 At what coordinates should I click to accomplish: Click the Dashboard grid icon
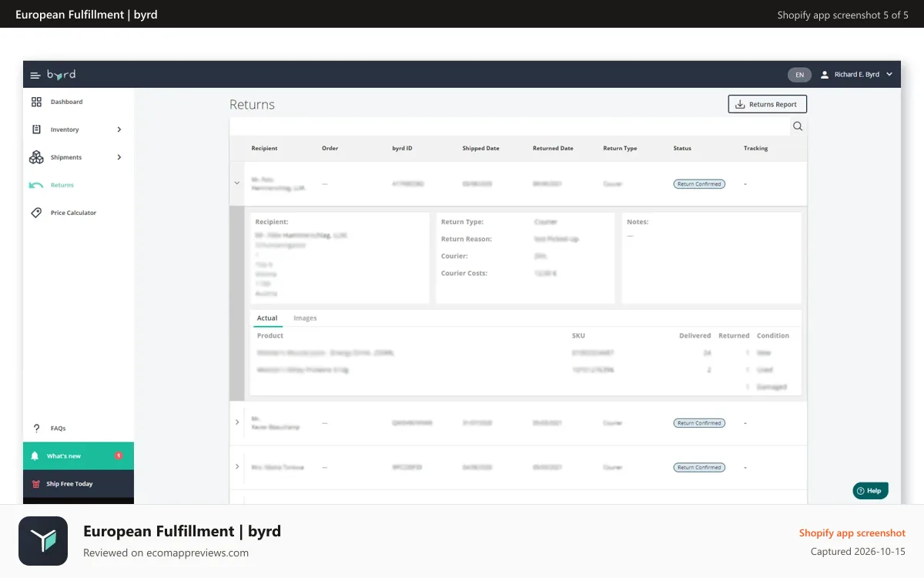tap(36, 102)
